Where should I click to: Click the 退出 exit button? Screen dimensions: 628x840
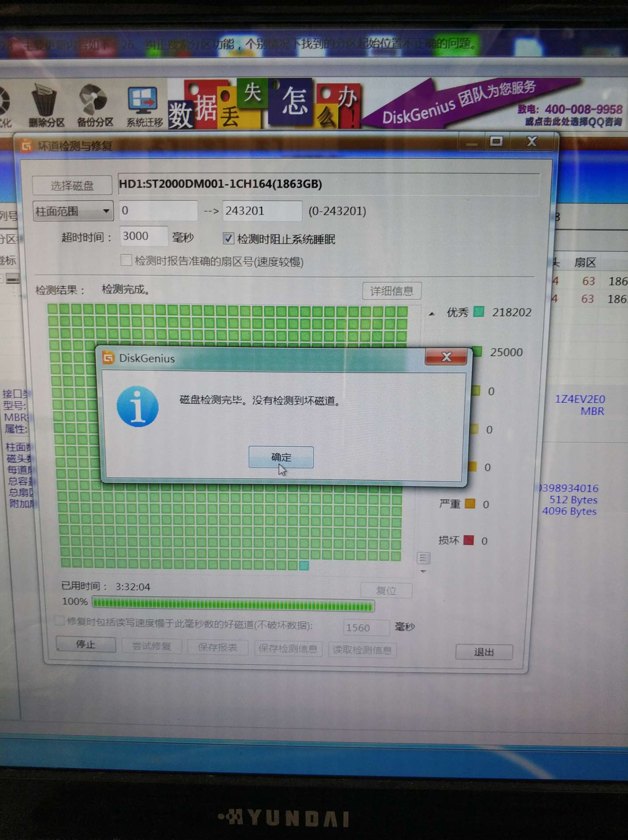click(484, 652)
